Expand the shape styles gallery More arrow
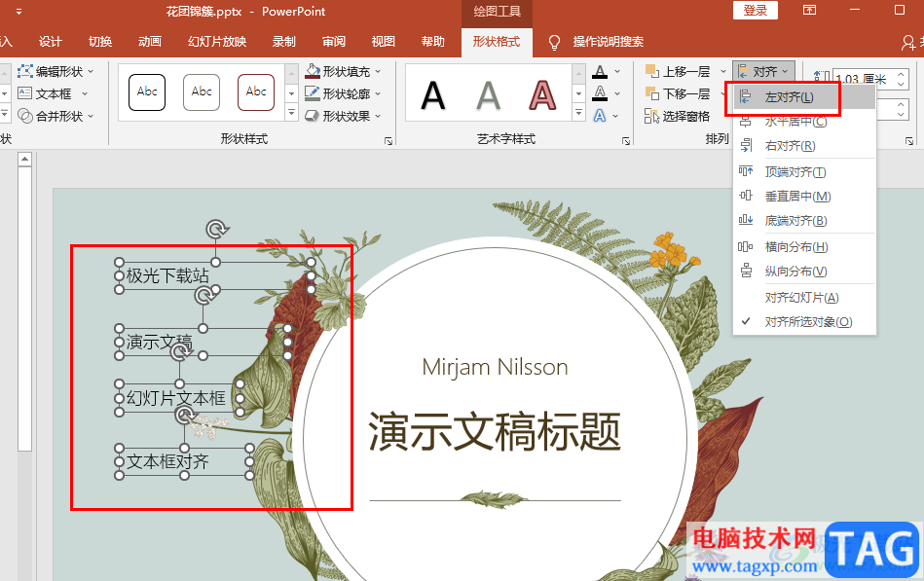The image size is (924, 581). coord(292,112)
